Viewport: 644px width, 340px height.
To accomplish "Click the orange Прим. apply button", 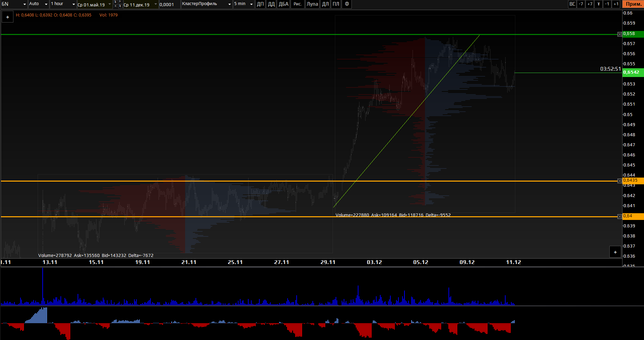I will pos(633,4).
